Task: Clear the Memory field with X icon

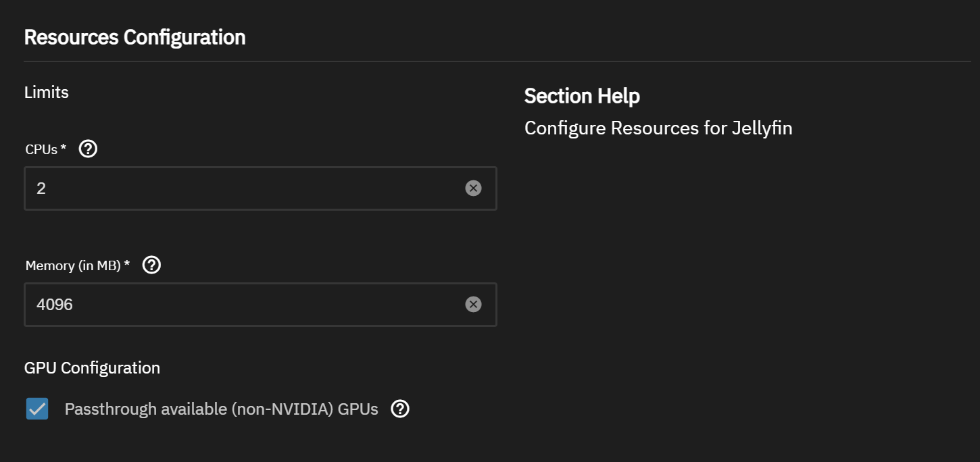Action: pyautogui.click(x=473, y=305)
